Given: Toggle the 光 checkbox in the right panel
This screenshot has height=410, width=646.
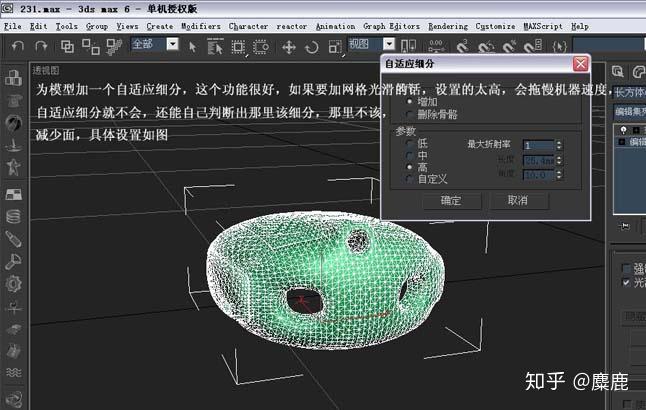Looking at the screenshot, I should 626,283.
